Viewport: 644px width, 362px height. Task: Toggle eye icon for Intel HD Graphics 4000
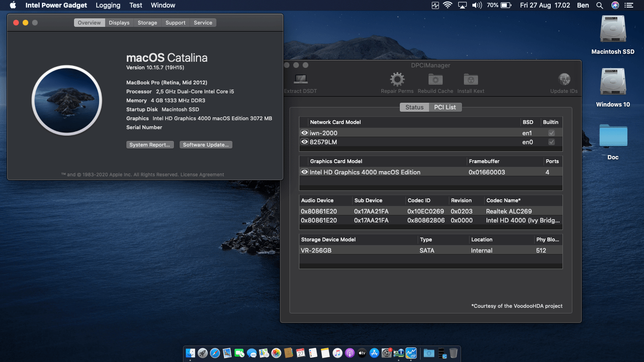pyautogui.click(x=305, y=172)
